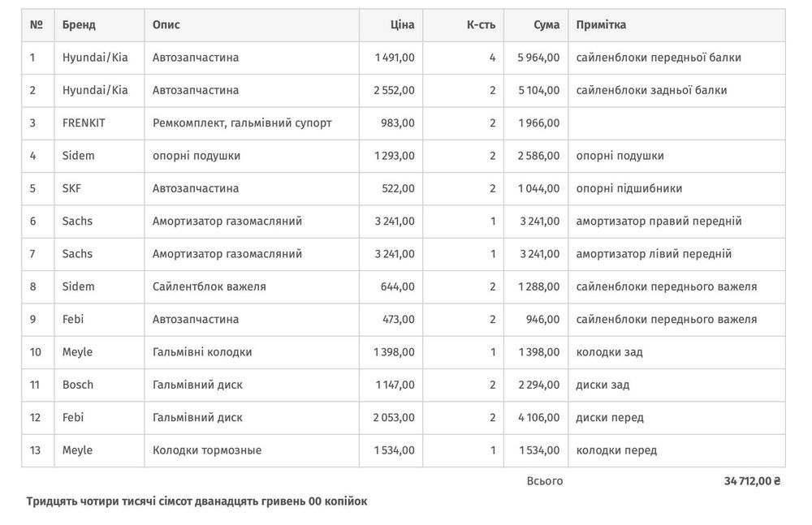Image resolution: width=812 pixels, height=525 pixels.
Task: Click the Примітка column header
Action: click(601, 25)
